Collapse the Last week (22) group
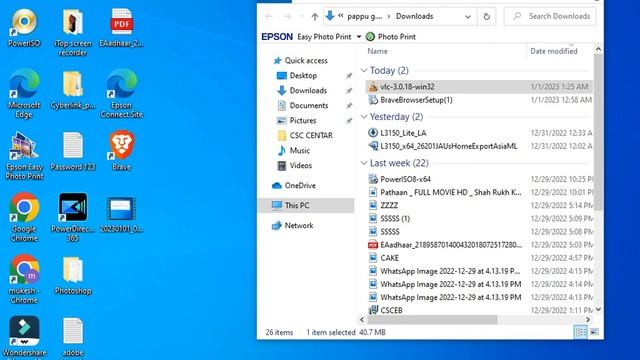Image resolution: width=640 pixels, height=360 pixels. tap(364, 163)
